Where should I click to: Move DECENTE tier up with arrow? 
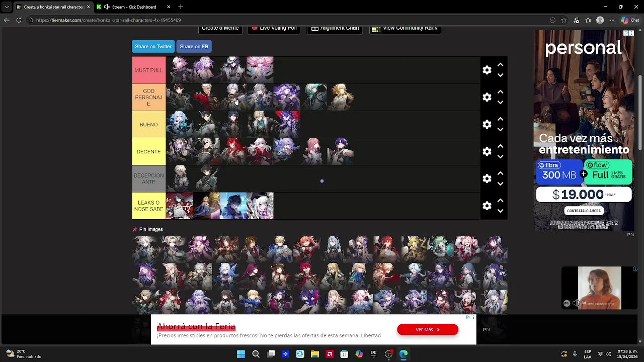point(500,147)
